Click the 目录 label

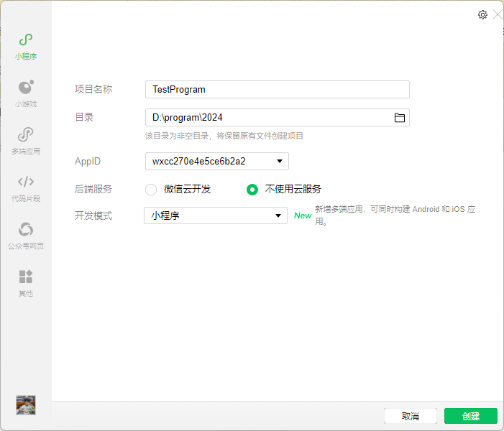[84, 117]
